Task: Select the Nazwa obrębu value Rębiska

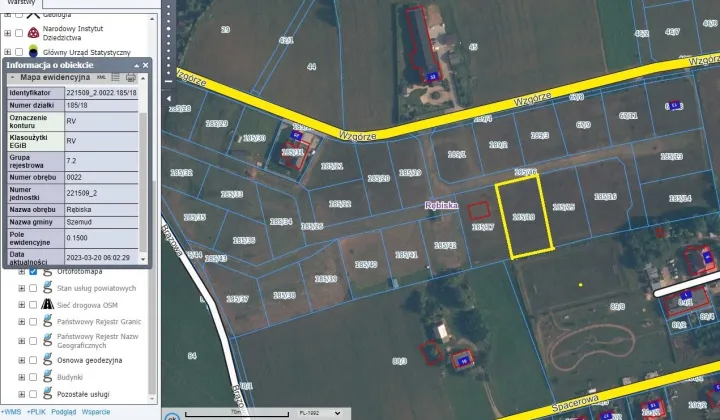Action: pos(79,209)
